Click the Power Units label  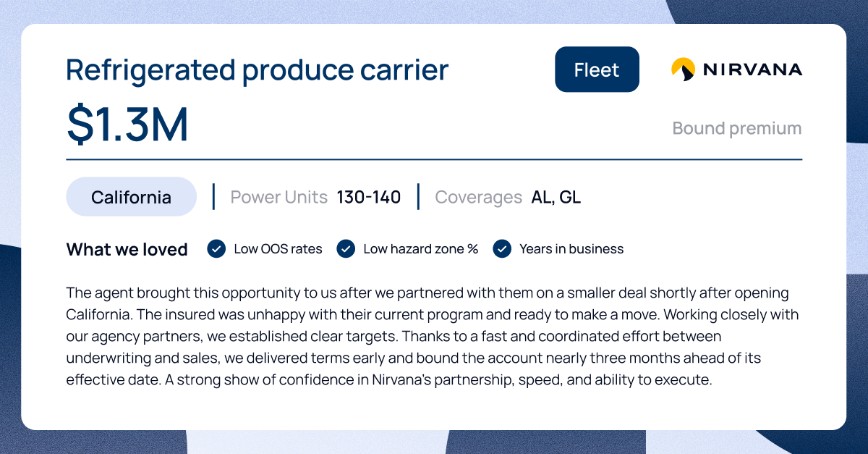279,197
